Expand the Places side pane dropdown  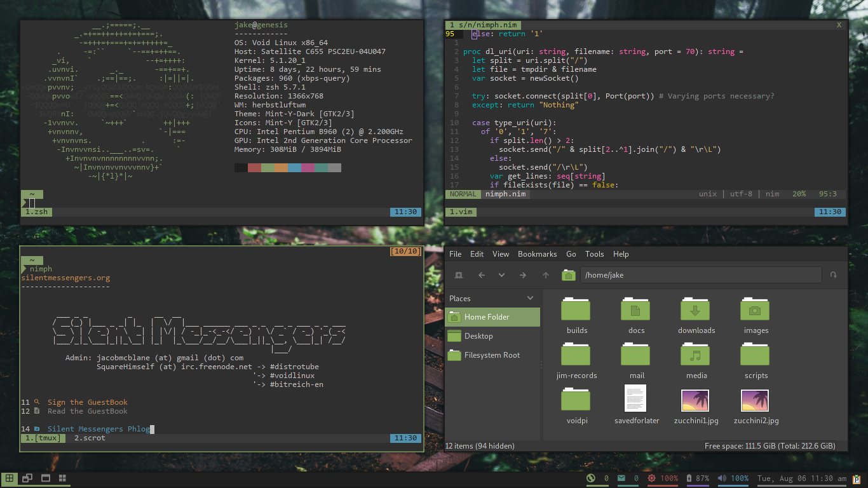tap(531, 299)
